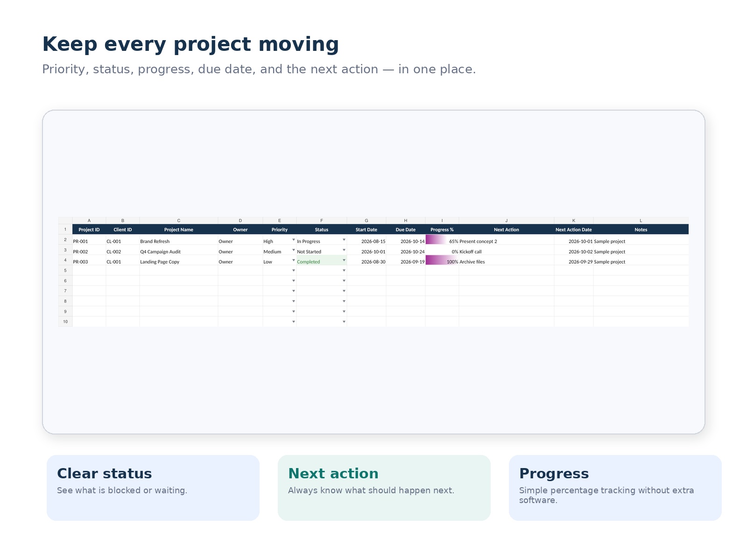Click the Status header cell
Screen dimensions: 747x560
tap(322, 230)
